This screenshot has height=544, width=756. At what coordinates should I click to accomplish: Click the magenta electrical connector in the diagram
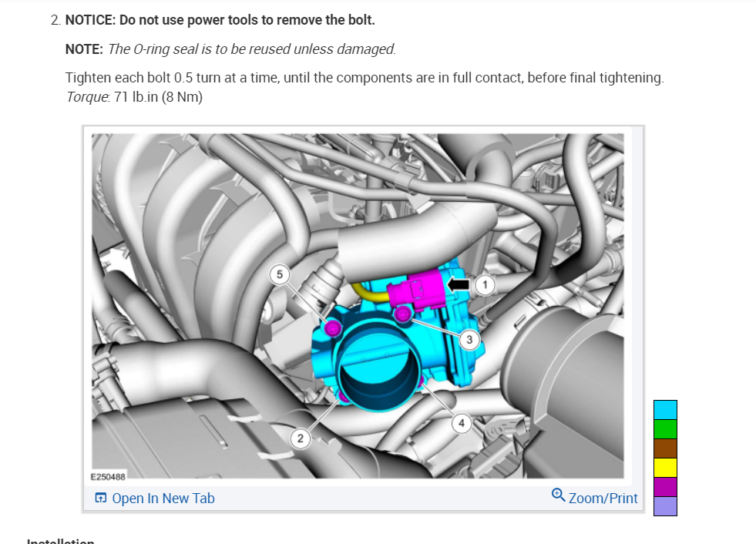coord(417,290)
